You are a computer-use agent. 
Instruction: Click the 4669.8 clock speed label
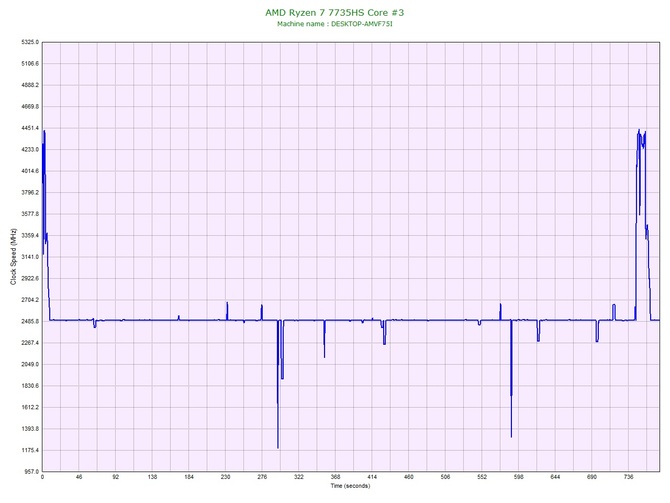point(30,107)
